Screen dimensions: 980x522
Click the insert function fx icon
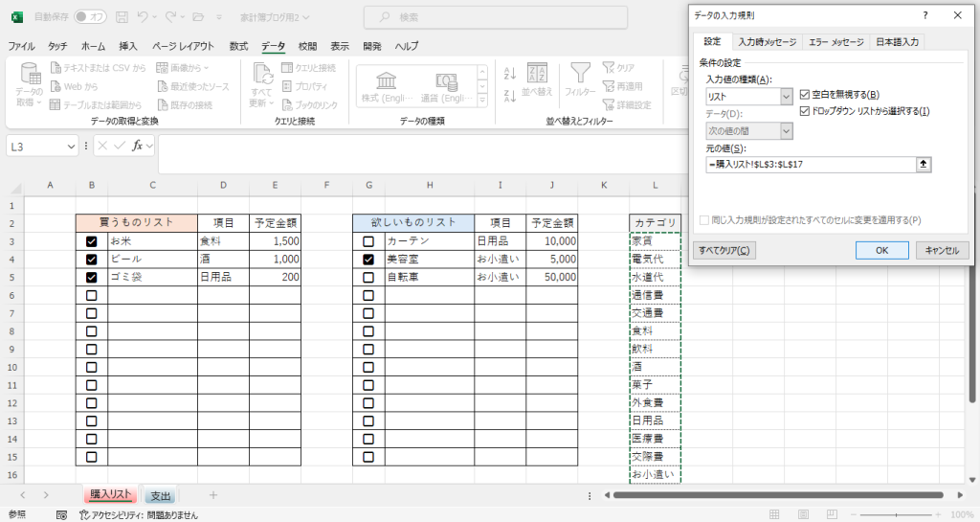coord(139,146)
